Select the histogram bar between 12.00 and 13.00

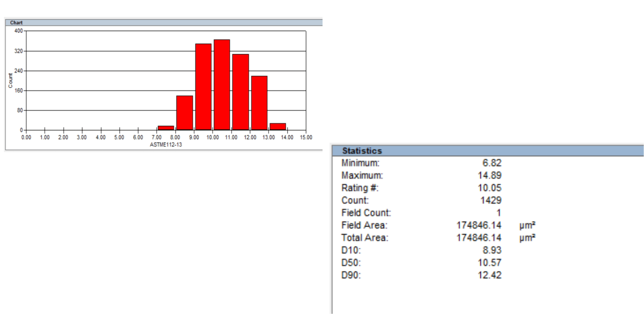tap(259, 103)
